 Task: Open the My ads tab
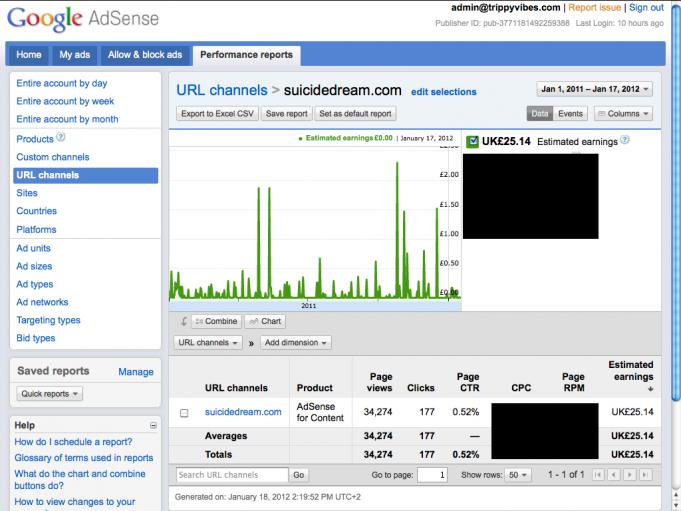pyautogui.click(x=75, y=55)
